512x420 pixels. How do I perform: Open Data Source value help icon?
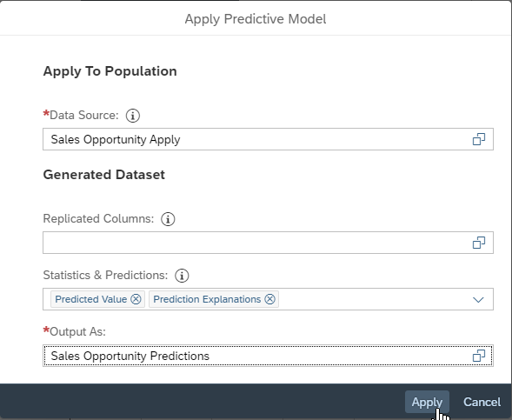coord(479,139)
